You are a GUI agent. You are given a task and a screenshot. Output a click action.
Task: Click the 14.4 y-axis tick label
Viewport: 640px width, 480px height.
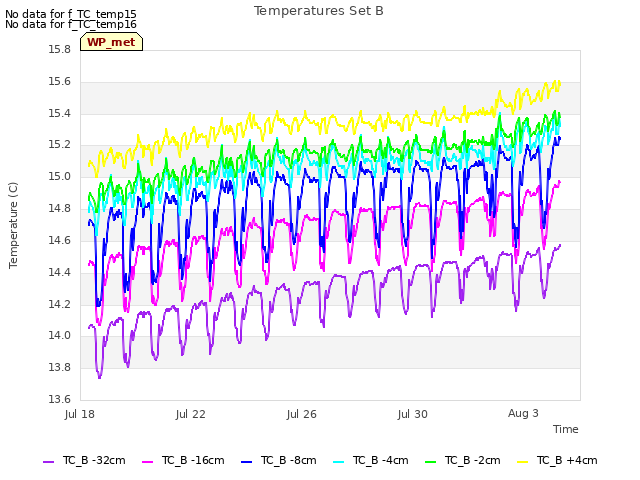click(x=60, y=272)
